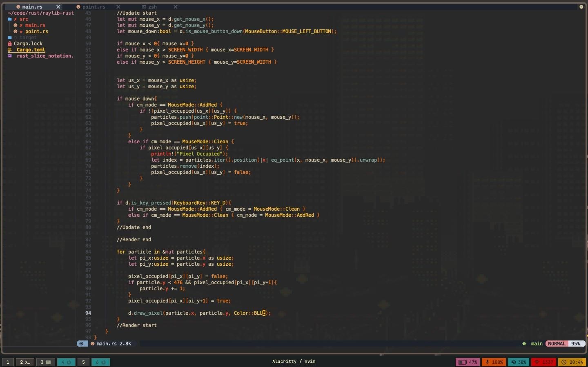
Task: Click the //Render start comment
Action: click(137, 325)
